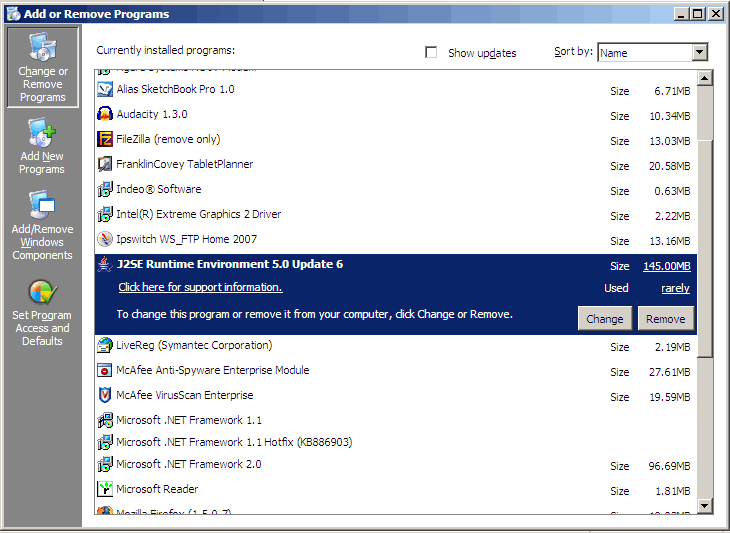Select McAfee Anti-Spyware Enterprise Module entry
This screenshot has height=533, width=730.
pyautogui.click(x=396, y=371)
